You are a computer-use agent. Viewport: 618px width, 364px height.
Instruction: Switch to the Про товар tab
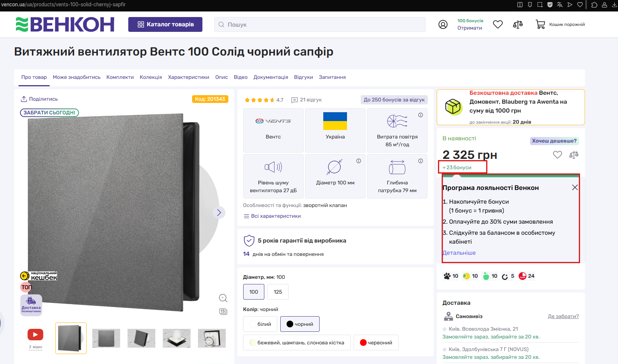pyautogui.click(x=34, y=77)
